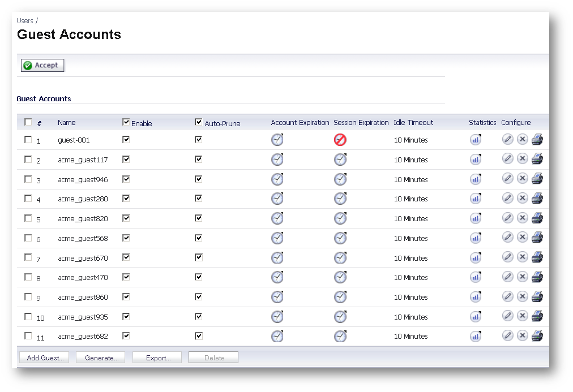Select the row checkbox for acme_guest946
The width and height of the screenshot is (573, 392).
28,179
